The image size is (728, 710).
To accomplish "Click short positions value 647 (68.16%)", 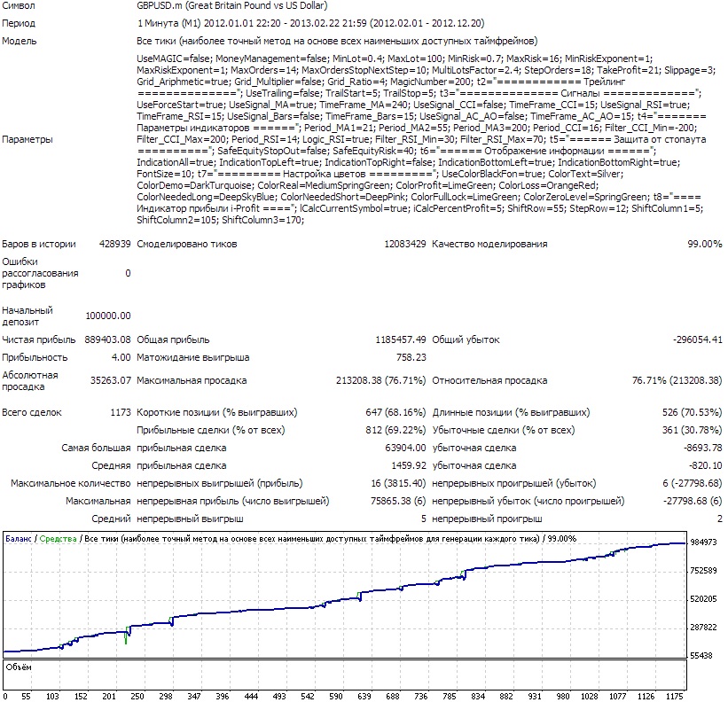I will tap(395, 412).
